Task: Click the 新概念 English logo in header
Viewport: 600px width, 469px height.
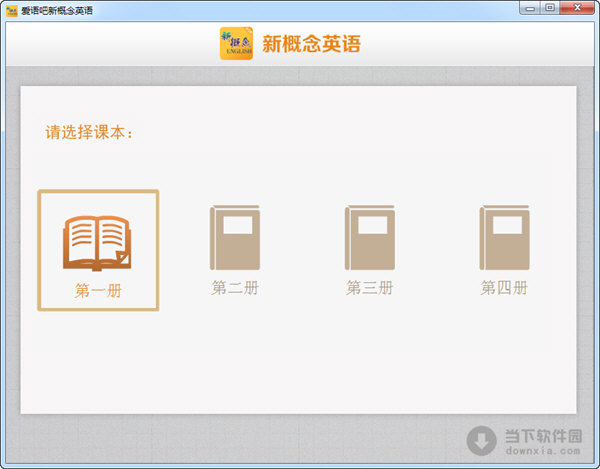Action: [x=236, y=43]
